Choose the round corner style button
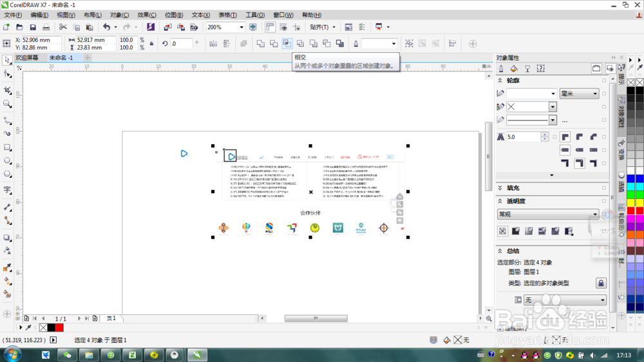Viewport: 644px width, 362px height. [580, 137]
